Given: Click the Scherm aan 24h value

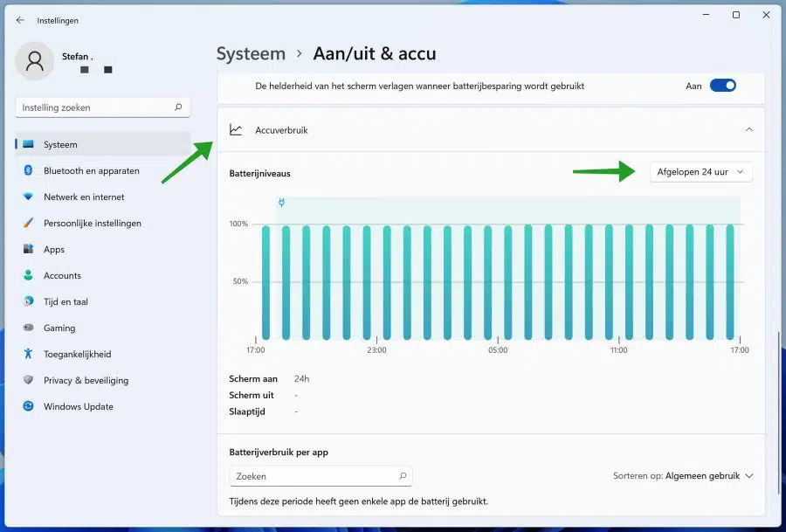Looking at the screenshot, I should tap(302, 379).
